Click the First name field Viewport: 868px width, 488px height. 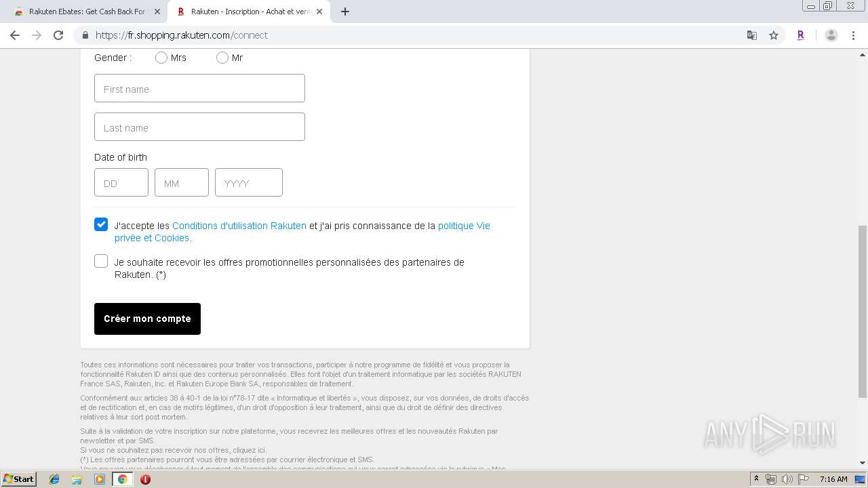coord(199,88)
